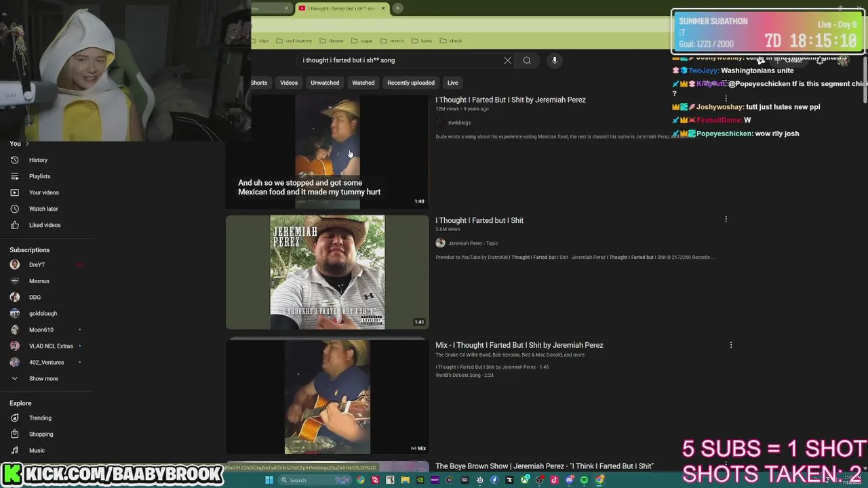Open the Windows Start menu

(269, 480)
